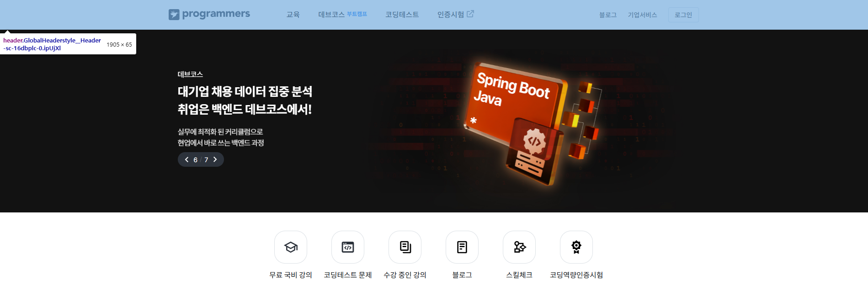Click the shapes icon for 스킬체크
Screen dimensions: 868x291
tap(519, 247)
